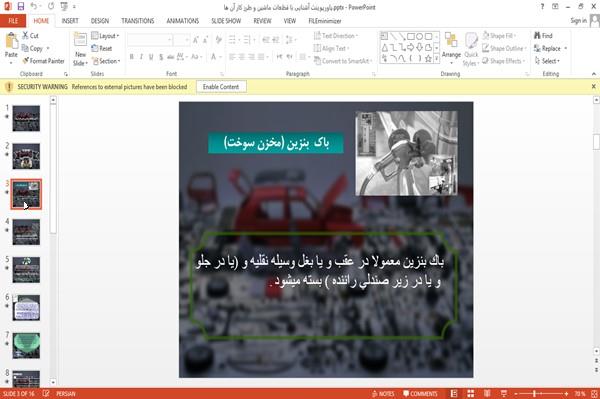Switch to the REVIEW tab

pos(262,21)
